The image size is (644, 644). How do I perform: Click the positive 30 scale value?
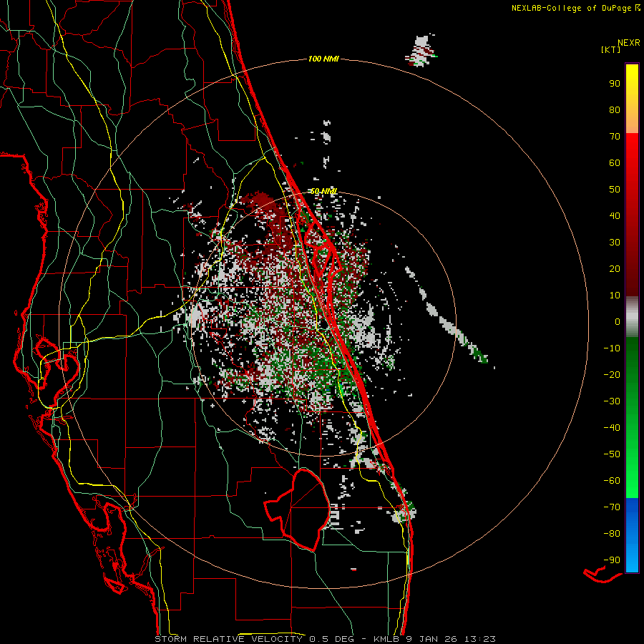click(615, 243)
